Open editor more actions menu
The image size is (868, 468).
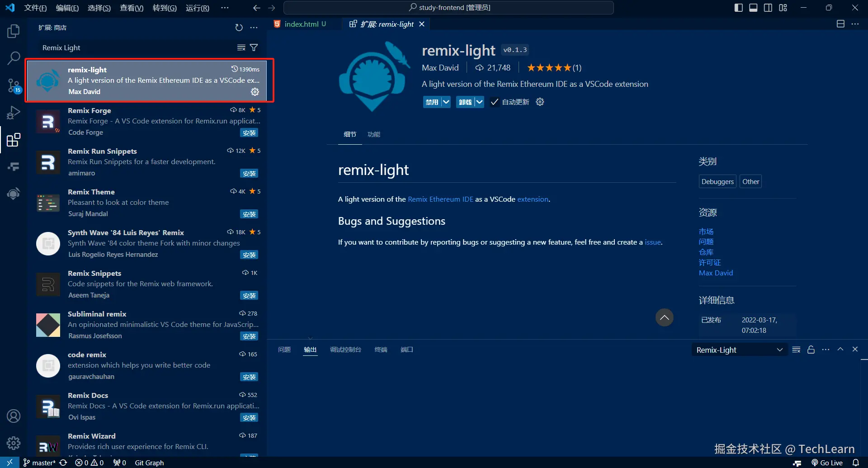(x=855, y=24)
